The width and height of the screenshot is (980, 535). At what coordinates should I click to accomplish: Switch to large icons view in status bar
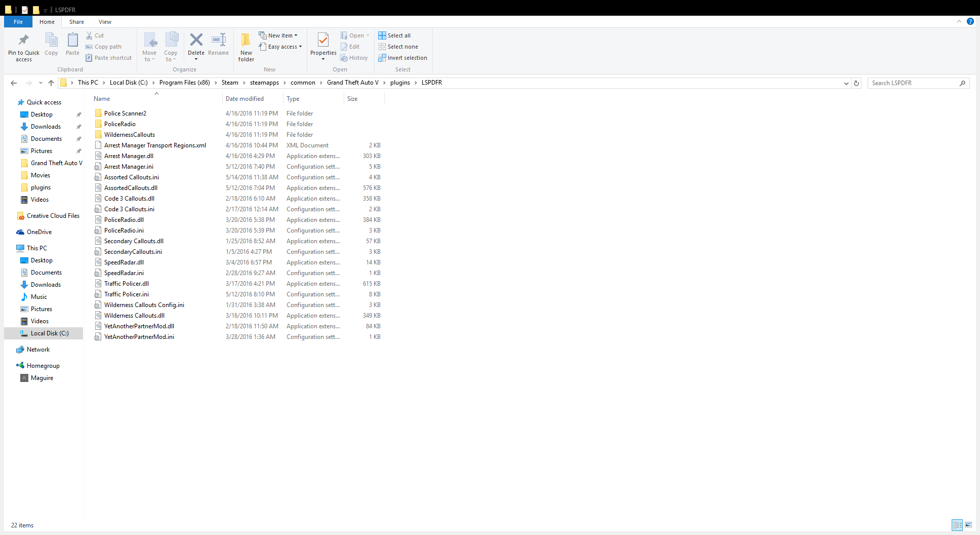pos(968,525)
